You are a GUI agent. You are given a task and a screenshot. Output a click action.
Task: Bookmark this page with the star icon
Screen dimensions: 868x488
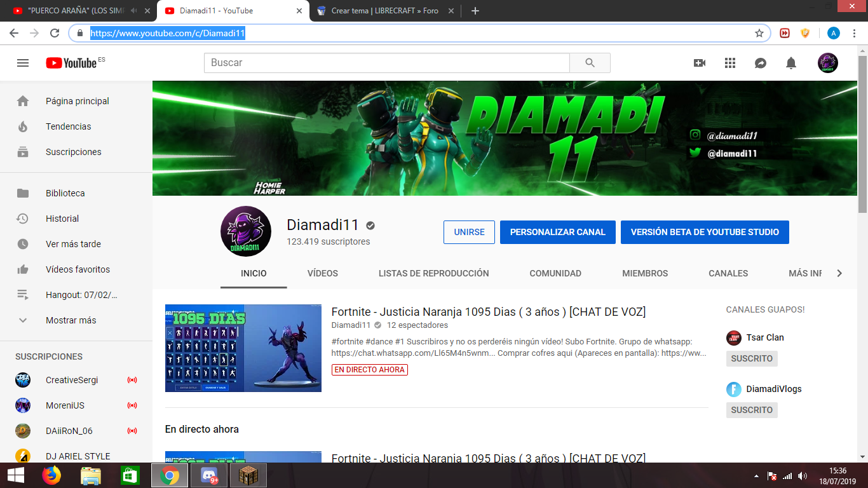(x=759, y=33)
